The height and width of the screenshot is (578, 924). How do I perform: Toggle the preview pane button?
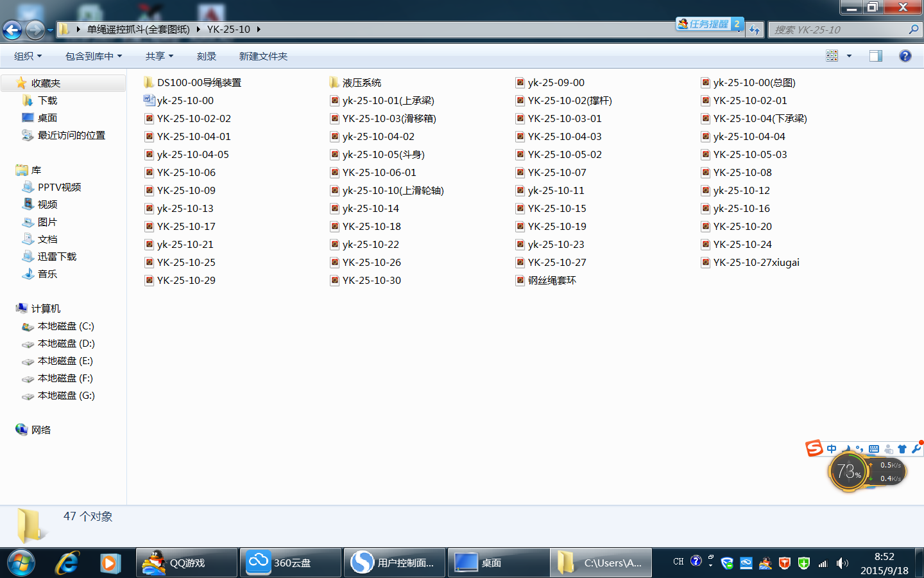click(876, 56)
